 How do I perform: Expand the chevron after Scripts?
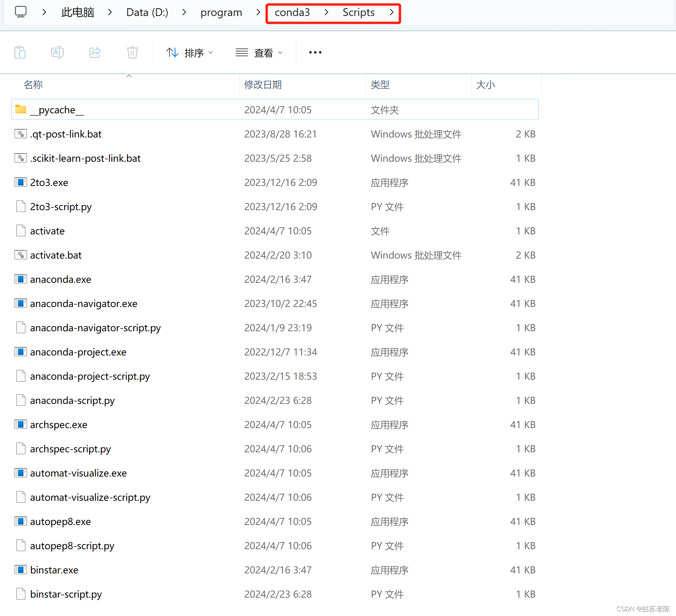(x=392, y=12)
